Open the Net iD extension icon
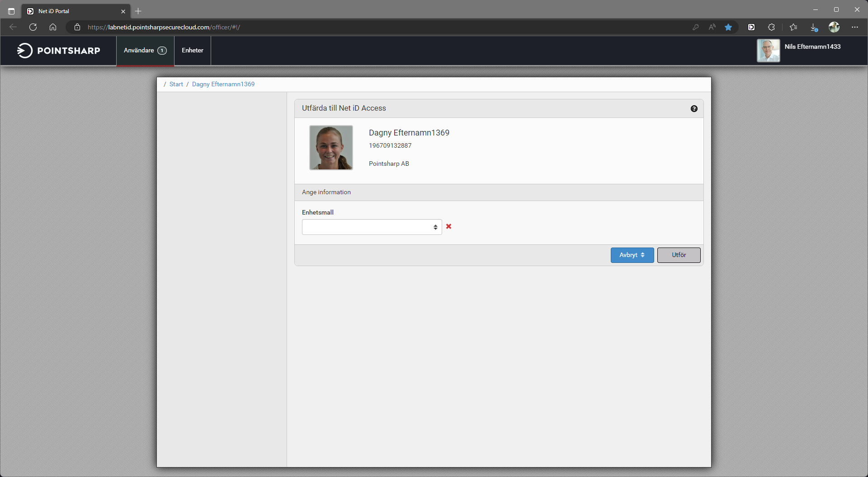This screenshot has width=868, height=477. [751, 27]
